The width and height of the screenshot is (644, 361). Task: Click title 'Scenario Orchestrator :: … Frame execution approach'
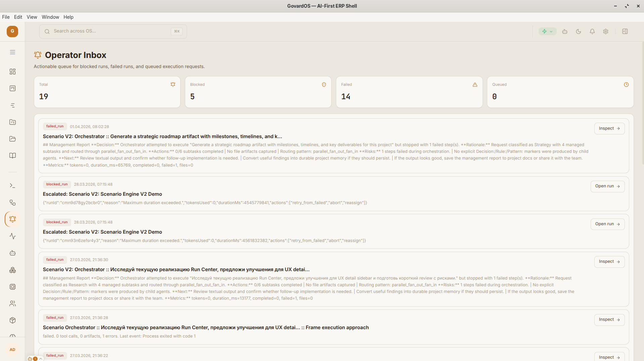(206, 327)
